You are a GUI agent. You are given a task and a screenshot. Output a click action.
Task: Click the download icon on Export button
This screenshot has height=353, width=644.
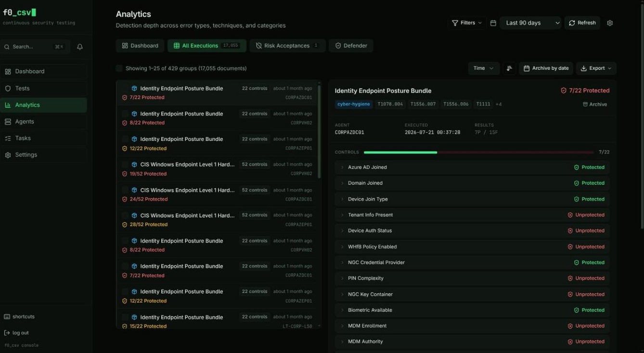coord(584,68)
